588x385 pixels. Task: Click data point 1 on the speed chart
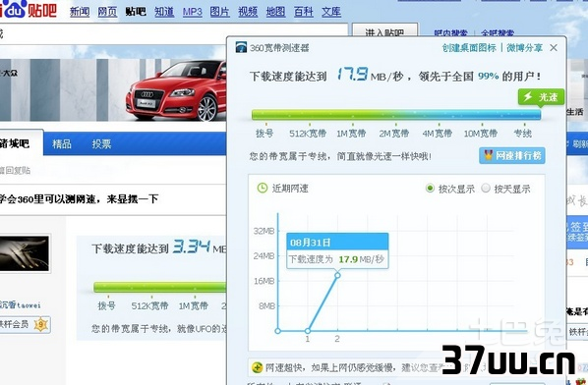[x=308, y=331]
